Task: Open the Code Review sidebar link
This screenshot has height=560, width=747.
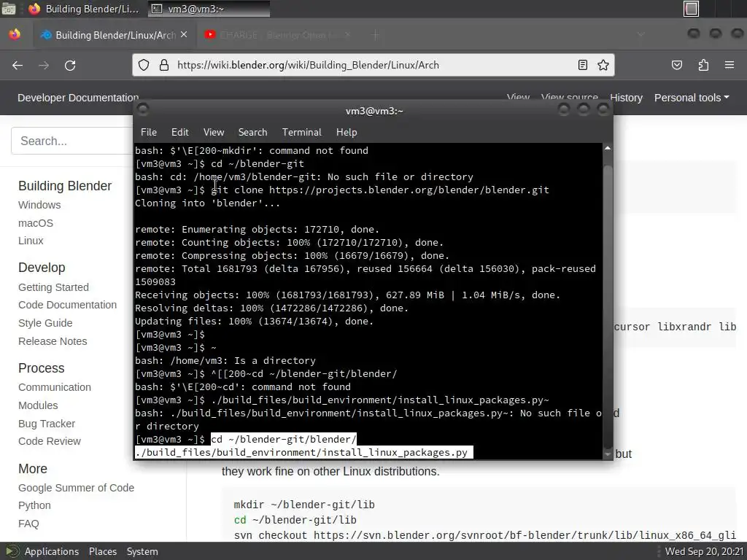Action: pyautogui.click(x=50, y=441)
